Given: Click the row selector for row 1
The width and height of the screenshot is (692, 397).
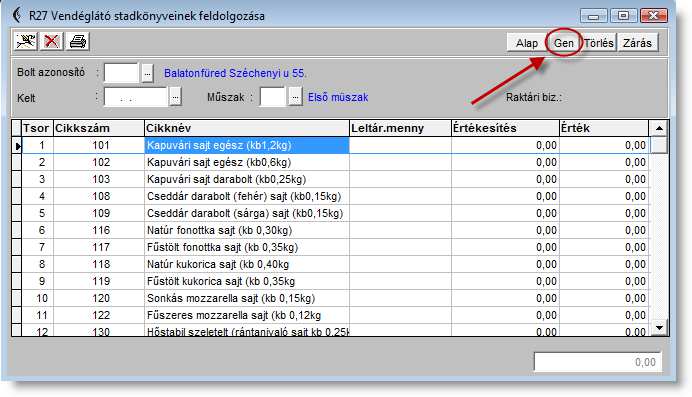Looking at the screenshot, I should point(17,146).
